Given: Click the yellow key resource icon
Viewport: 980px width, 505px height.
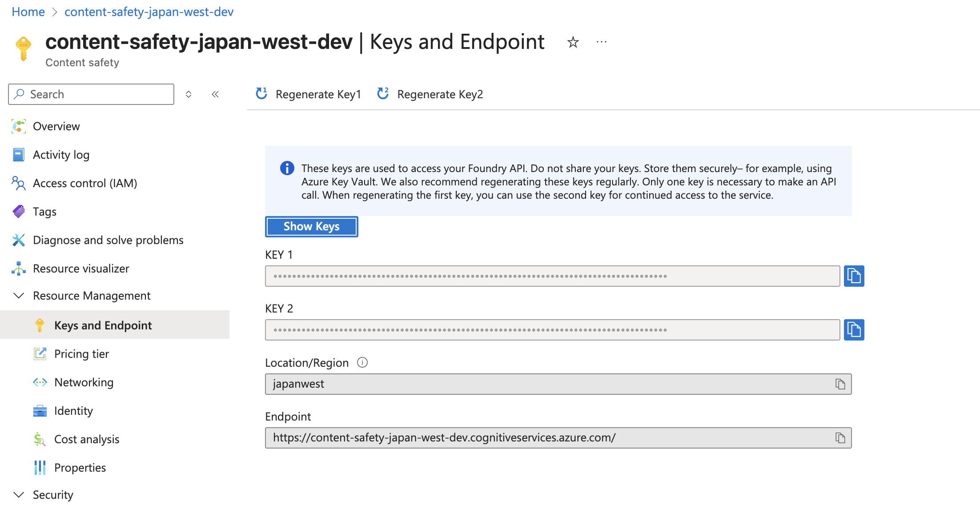Looking at the screenshot, I should [x=23, y=48].
